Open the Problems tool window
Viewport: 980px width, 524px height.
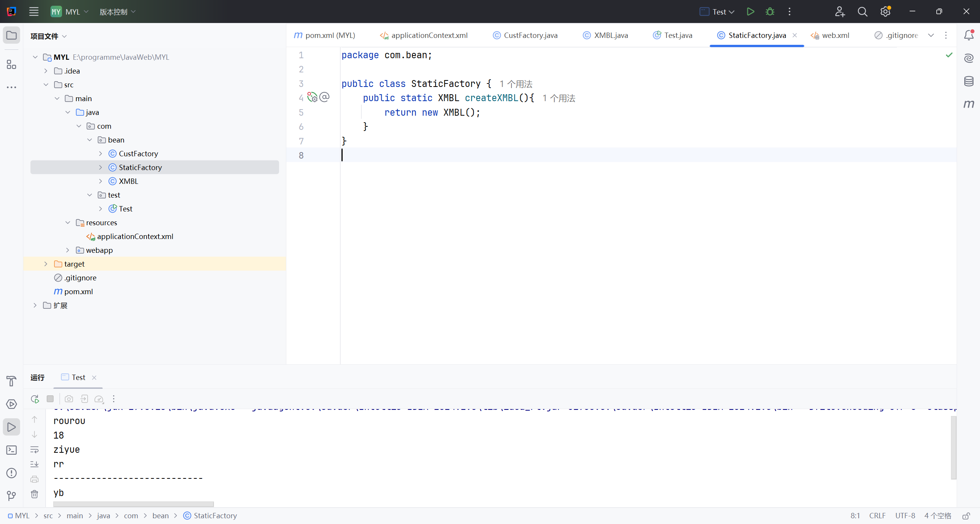click(11, 473)
